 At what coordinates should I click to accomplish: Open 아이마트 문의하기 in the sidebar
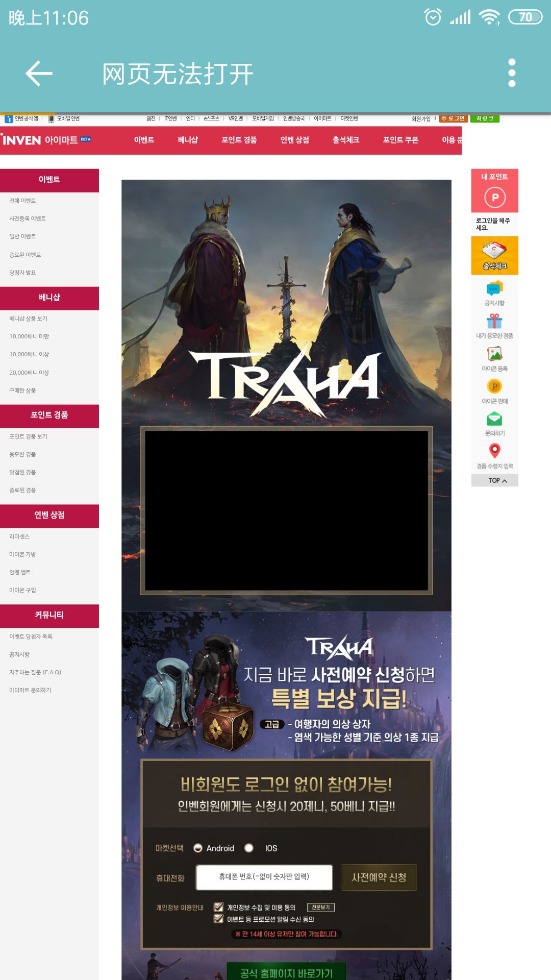pos(30,690)
